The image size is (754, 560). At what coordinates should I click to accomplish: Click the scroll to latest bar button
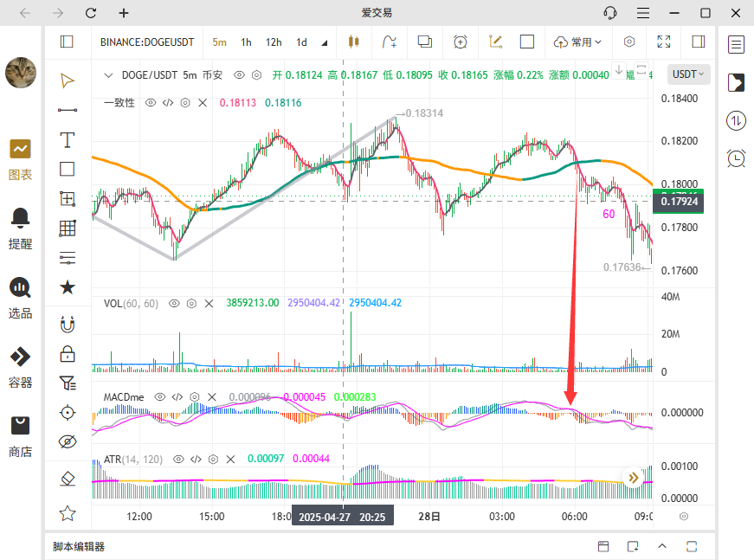[634, 477]
